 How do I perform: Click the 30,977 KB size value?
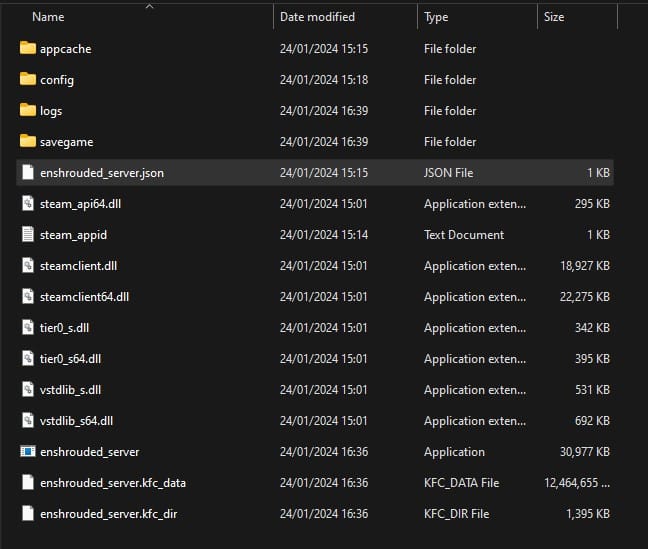[585, 452]
